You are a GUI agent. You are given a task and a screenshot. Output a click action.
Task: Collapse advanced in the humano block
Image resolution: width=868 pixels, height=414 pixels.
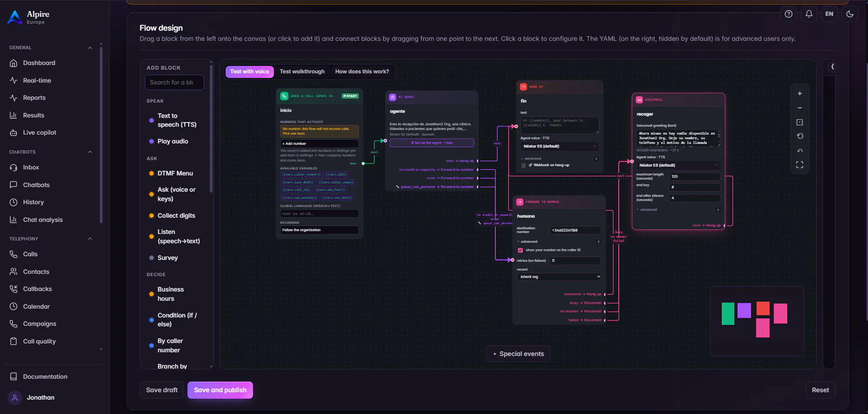click(x=528, y=242)
